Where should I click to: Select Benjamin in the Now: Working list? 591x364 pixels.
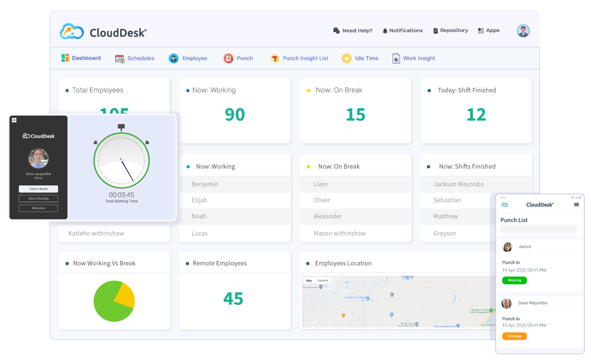tap(205, 184)
